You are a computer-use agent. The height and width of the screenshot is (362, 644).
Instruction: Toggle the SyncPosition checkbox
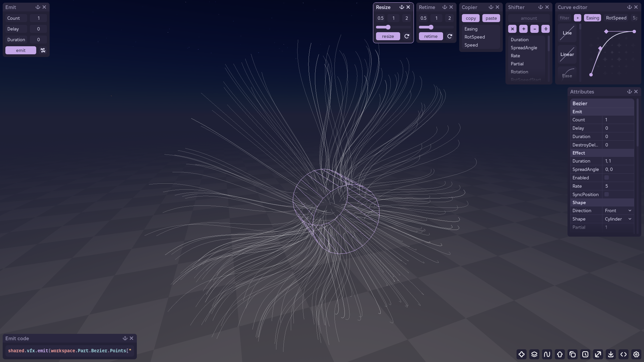[606, 194]
